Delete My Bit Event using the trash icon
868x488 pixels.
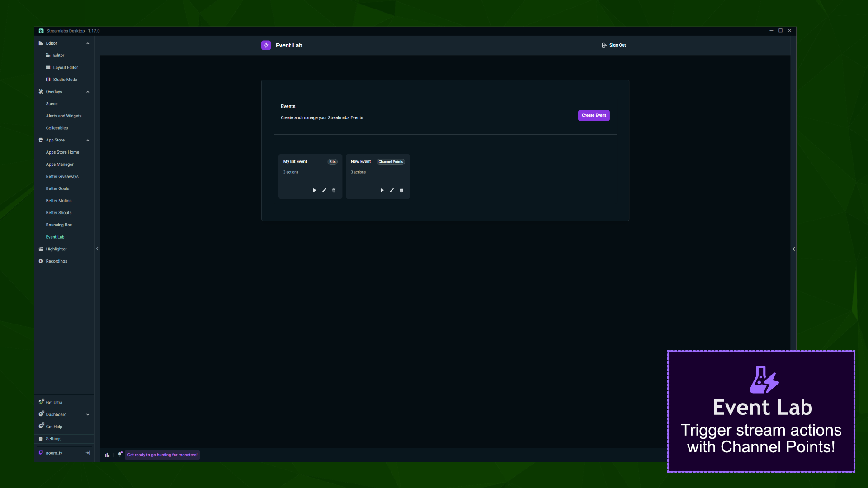334,190
